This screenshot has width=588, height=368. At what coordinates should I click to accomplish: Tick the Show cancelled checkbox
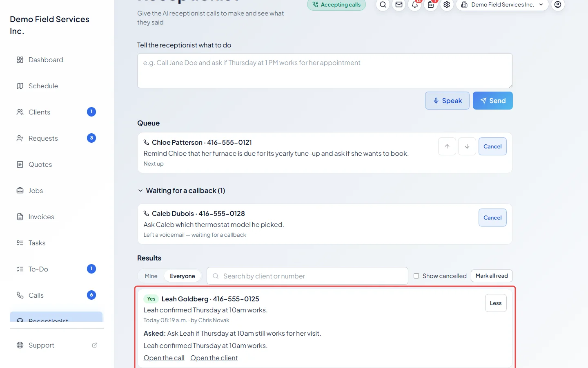tap(416, 276)
